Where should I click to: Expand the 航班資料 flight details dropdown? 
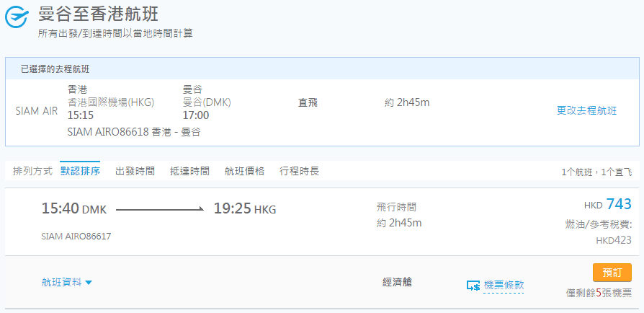pos(67,283)
